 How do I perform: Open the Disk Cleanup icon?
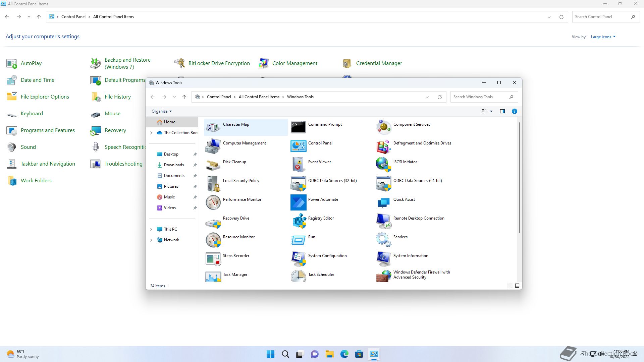click(213, 165)
